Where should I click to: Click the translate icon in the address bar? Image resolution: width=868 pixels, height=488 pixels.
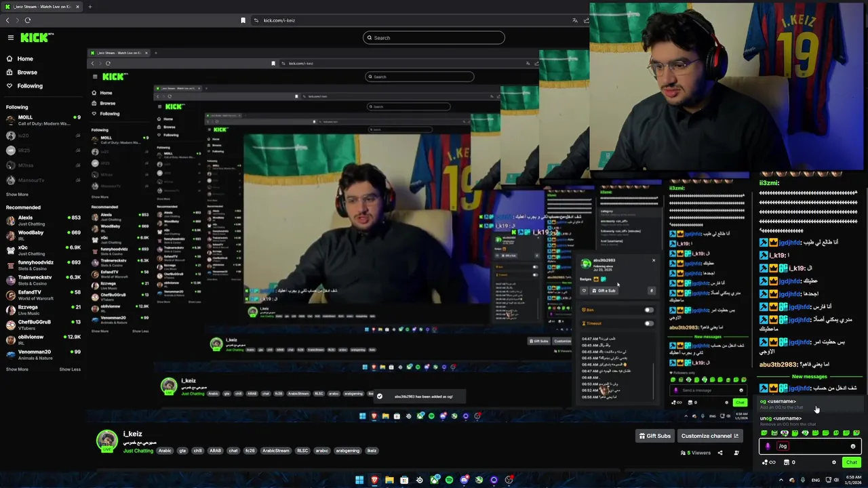[x=575, y=20]
